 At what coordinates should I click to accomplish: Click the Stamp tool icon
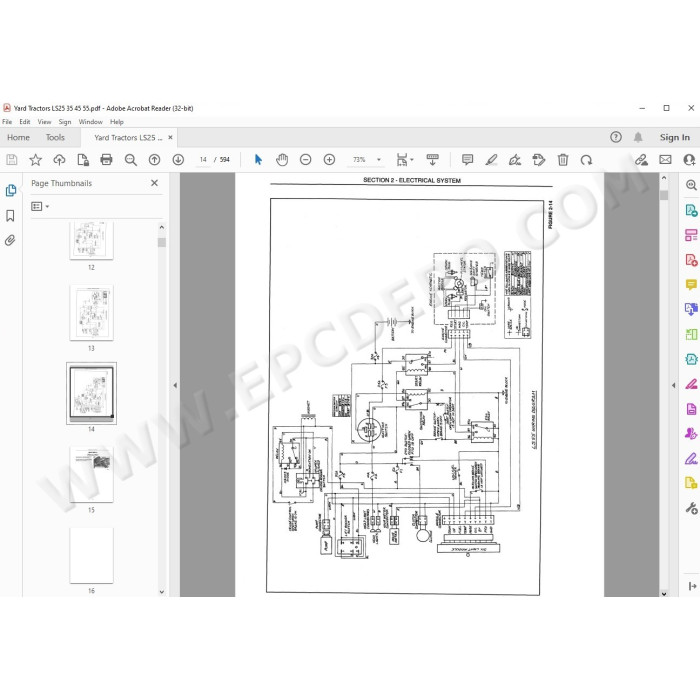click(539, 159)
